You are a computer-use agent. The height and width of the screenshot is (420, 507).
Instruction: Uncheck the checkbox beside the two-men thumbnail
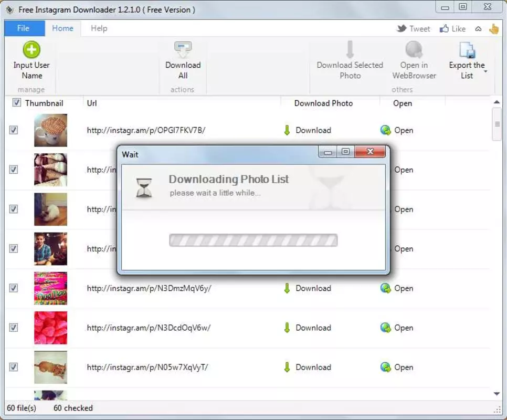pyautogui.click(x=13, y=248)
